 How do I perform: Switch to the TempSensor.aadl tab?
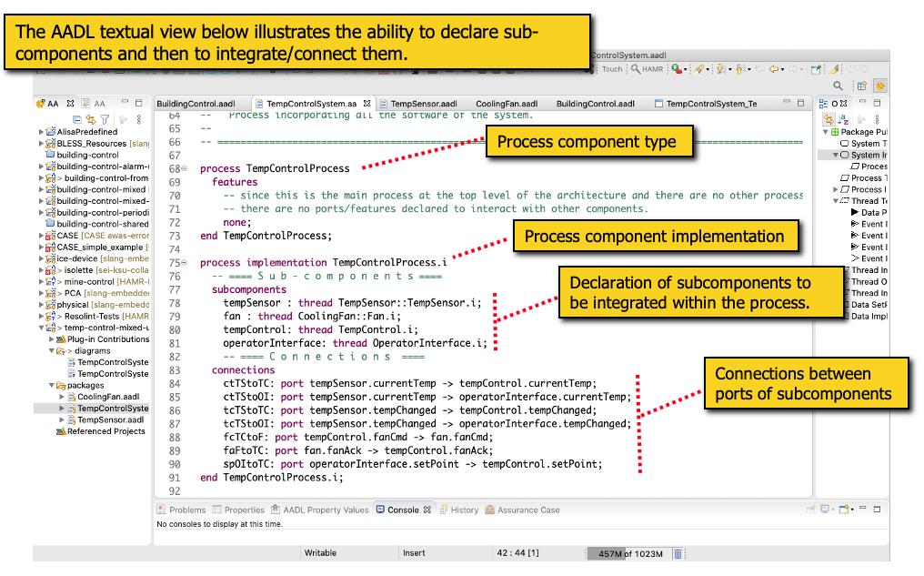pyautogui.click(x=423, y=104)
